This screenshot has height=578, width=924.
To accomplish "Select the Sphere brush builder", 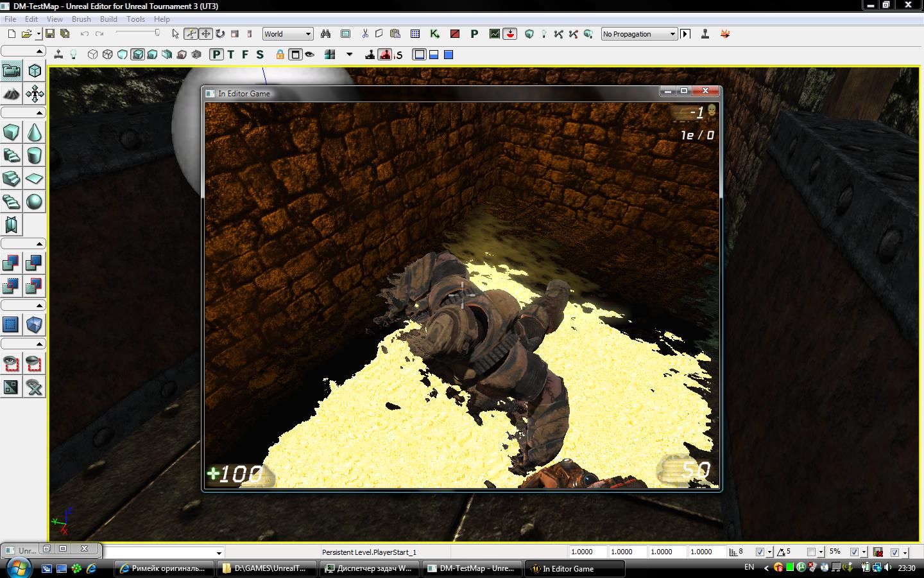I will [x=34, y=202].
